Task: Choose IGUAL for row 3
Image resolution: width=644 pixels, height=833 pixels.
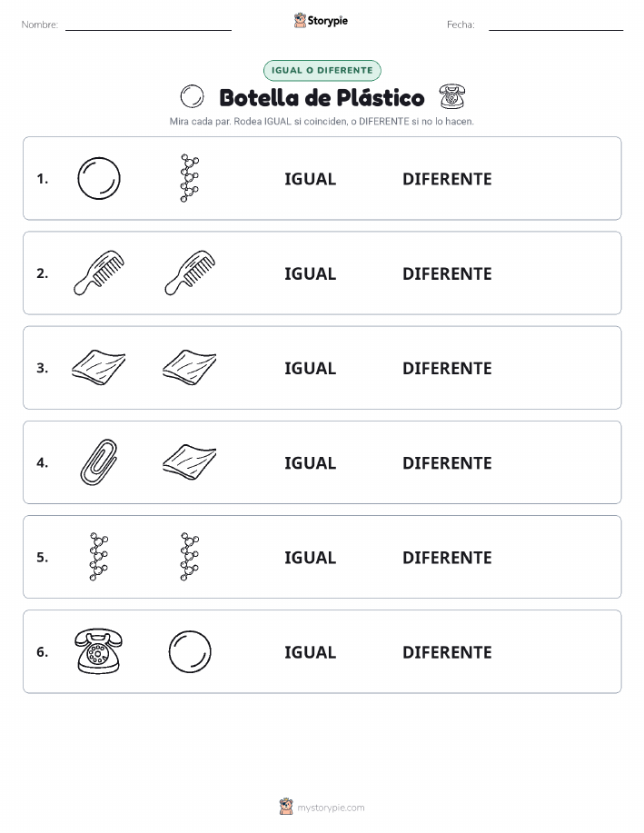Action: [311, 368]
